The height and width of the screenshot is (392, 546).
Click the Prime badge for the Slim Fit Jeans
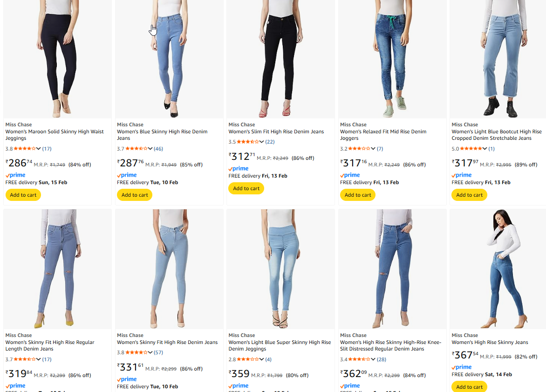[239, 169]
